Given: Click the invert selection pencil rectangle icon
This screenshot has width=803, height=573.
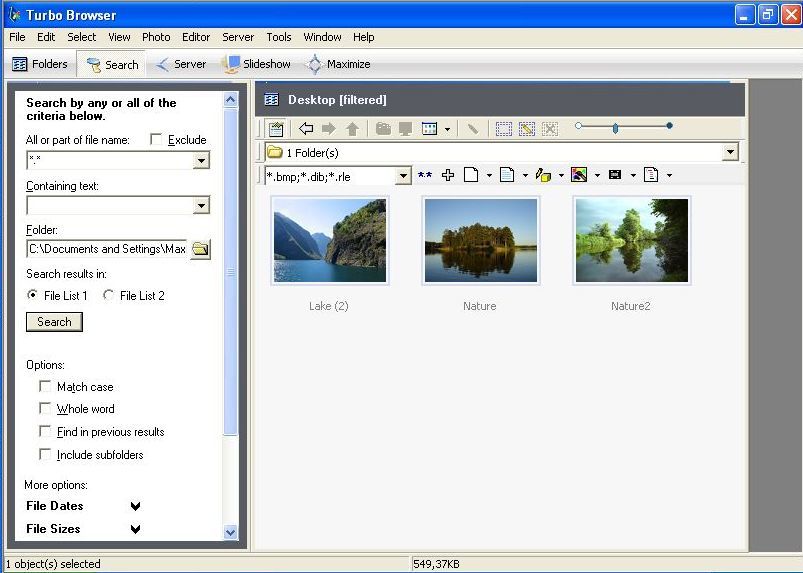Looking at the screenshot, I should (x=527, y=129).
